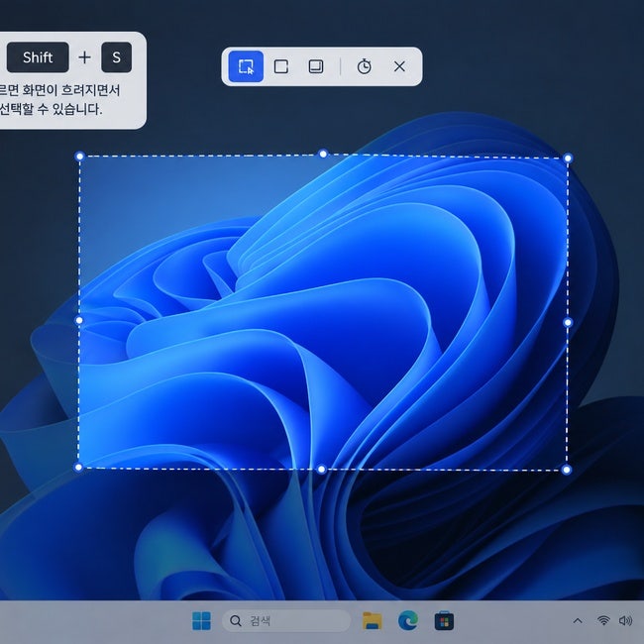The width and height of the screenshot is (644, 644).
Task: Click the 검색 search box
Action: click(x=286, y=620)
